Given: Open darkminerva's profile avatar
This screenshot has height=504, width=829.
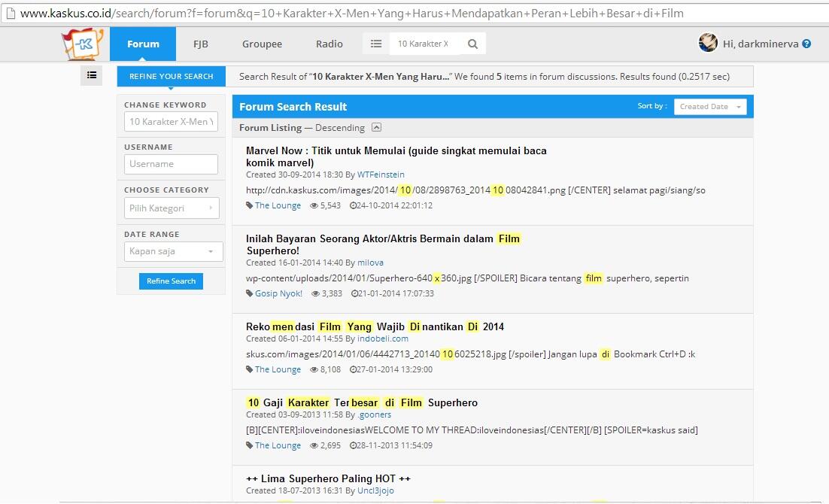Looking at the screenshot, I should coord(708,42).
